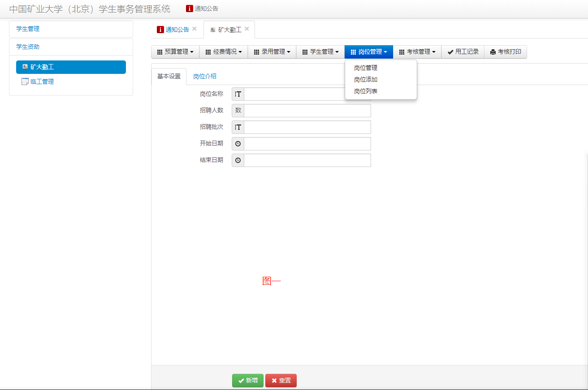Expand the 经费情况 dropdown
Viewport: 588px width, 390px height.
224,52
